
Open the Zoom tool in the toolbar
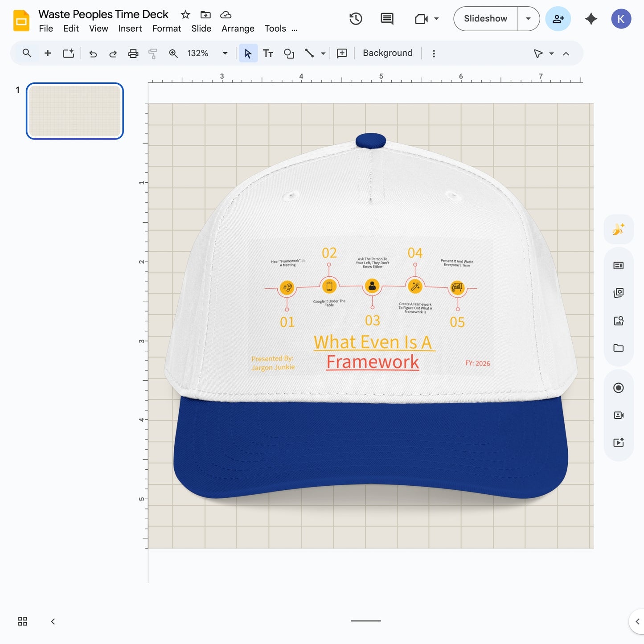click(173, 53)
